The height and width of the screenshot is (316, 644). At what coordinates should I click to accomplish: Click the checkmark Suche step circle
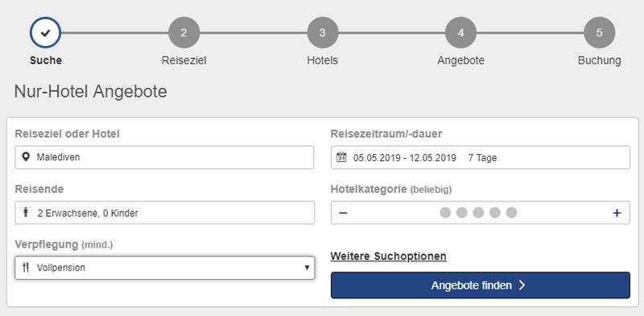click(45, 32)
